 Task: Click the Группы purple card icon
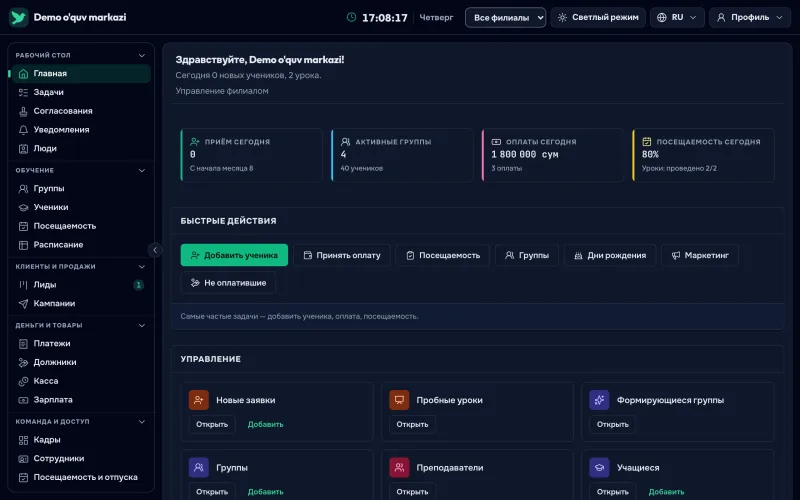click(198, 467)
